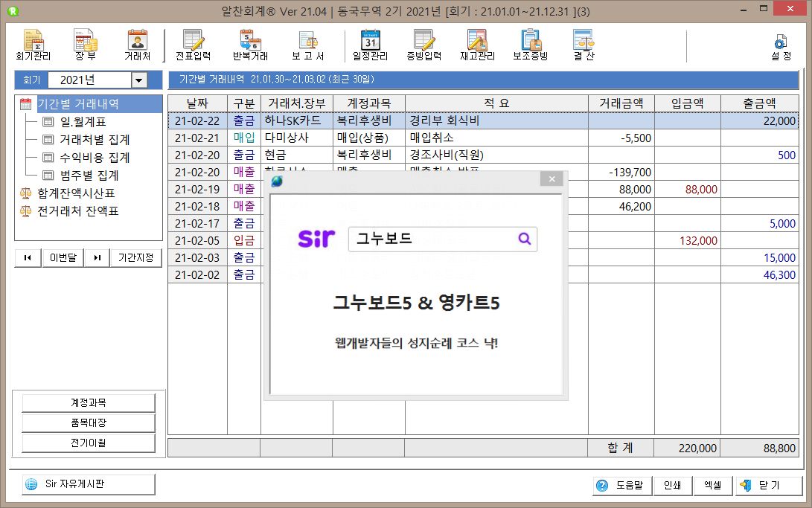Close the Sir advertisement popup

coord(552,179)
